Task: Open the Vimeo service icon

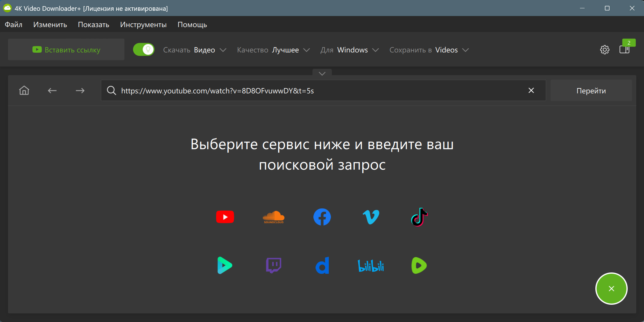Action: click(x=371, y=217)
